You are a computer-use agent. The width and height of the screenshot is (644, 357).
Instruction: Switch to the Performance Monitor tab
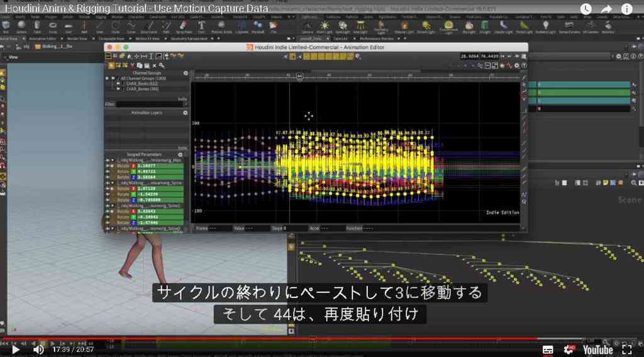coord(377,38)
